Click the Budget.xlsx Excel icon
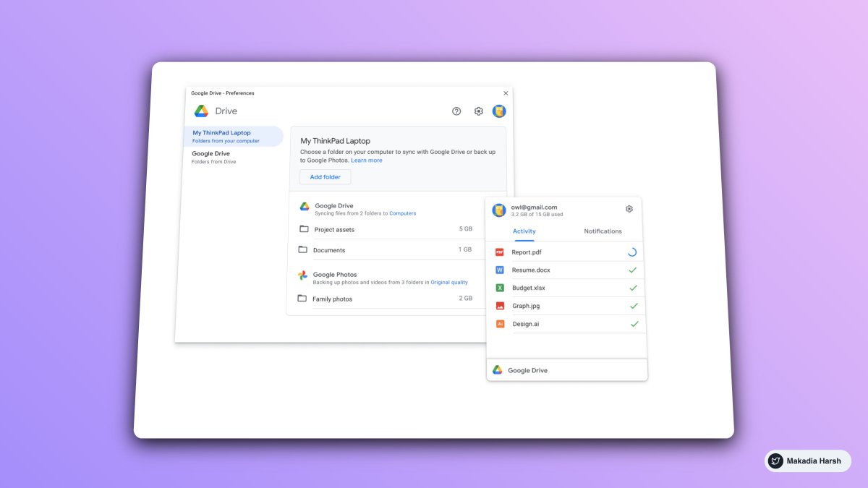The image size is (868, 488). (500, 288)
